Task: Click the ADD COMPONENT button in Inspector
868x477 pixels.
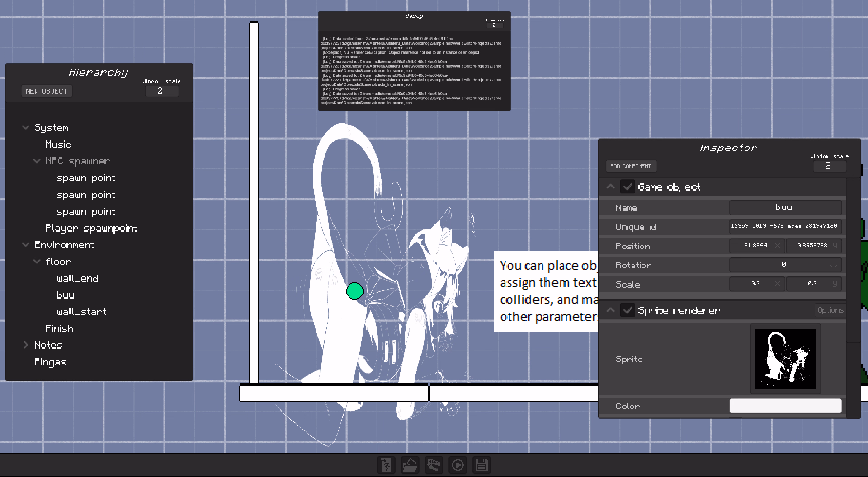Action: point(631,166)
